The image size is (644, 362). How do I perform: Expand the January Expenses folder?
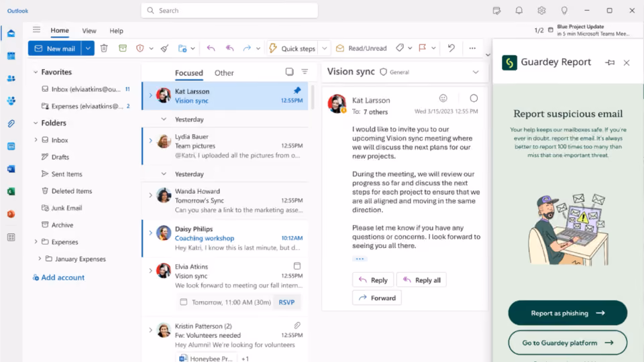click(40, 259)
